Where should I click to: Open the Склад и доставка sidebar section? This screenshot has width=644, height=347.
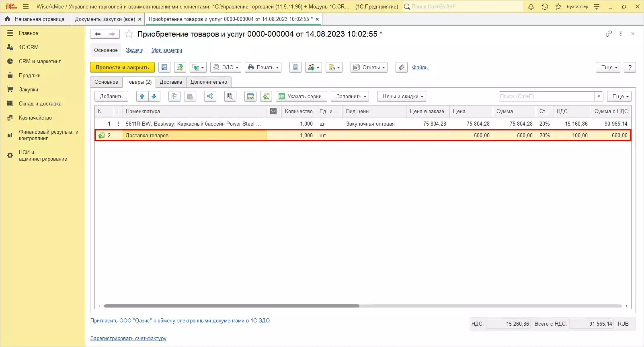40,103
